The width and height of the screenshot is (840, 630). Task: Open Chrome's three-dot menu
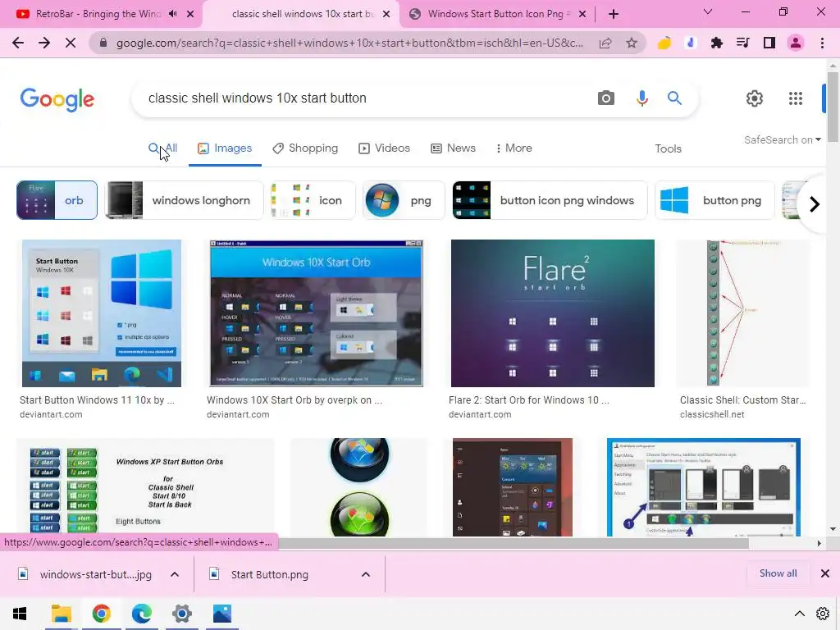click(822, 43)
